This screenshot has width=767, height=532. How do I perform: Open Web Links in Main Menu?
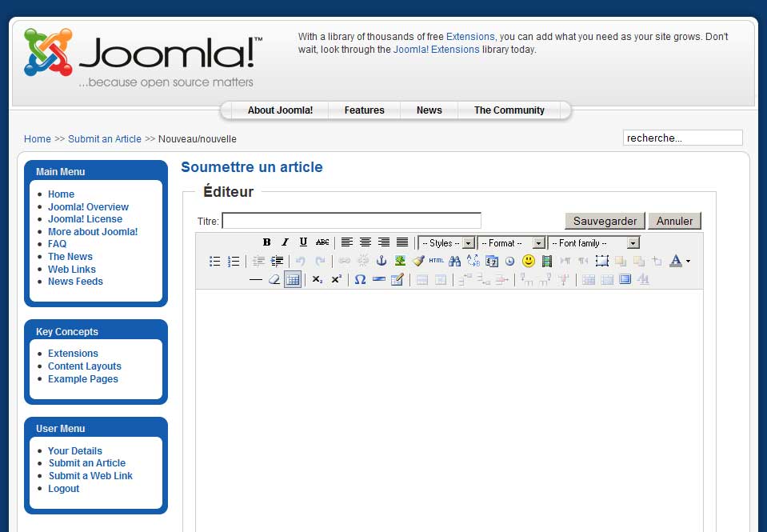coord(71,269)
